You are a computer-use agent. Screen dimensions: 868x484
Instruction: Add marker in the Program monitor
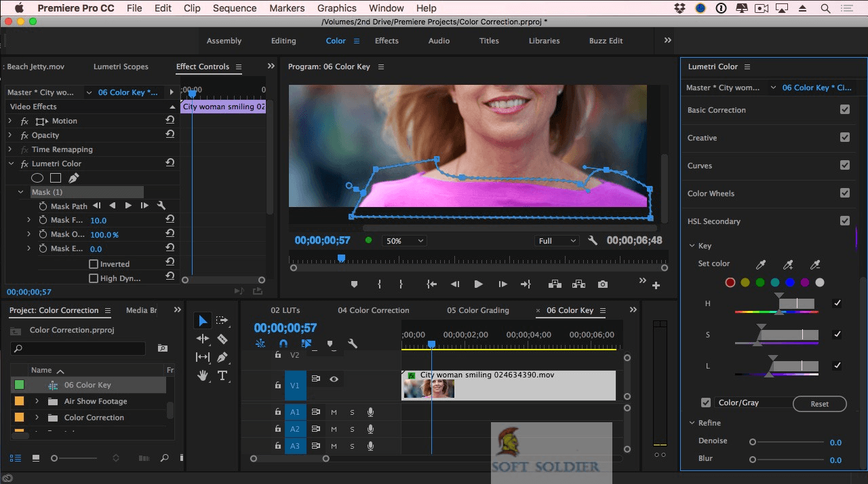(354, 284)
